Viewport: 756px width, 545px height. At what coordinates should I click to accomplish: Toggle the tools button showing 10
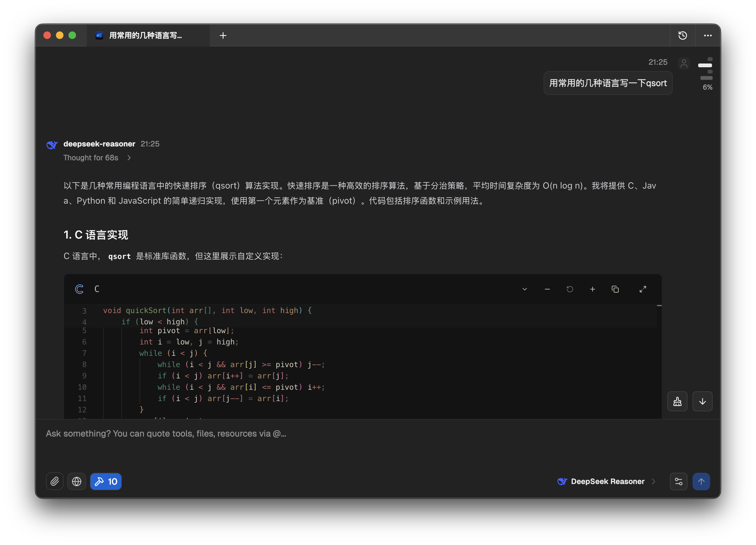pos(106,481)
